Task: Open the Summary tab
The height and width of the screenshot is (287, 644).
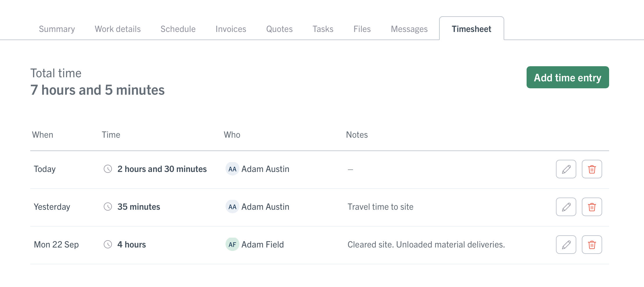Action: click(57, 29)
